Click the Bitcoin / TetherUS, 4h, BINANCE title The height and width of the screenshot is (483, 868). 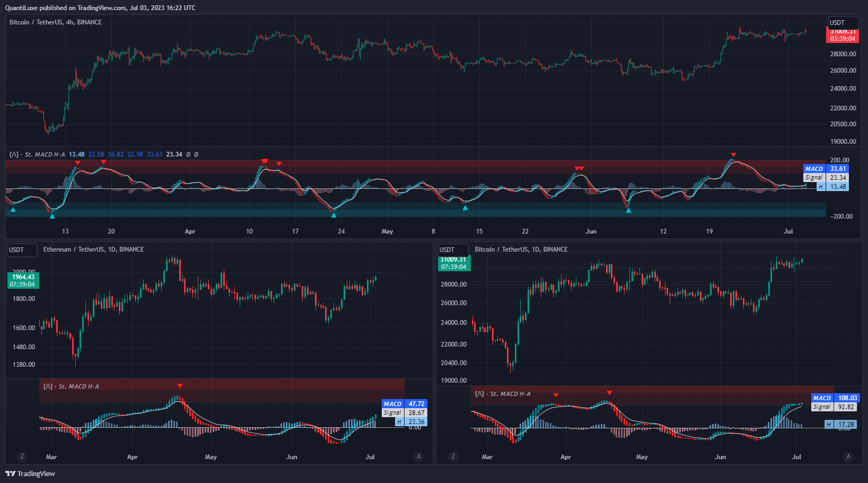(x=56, y=22)
